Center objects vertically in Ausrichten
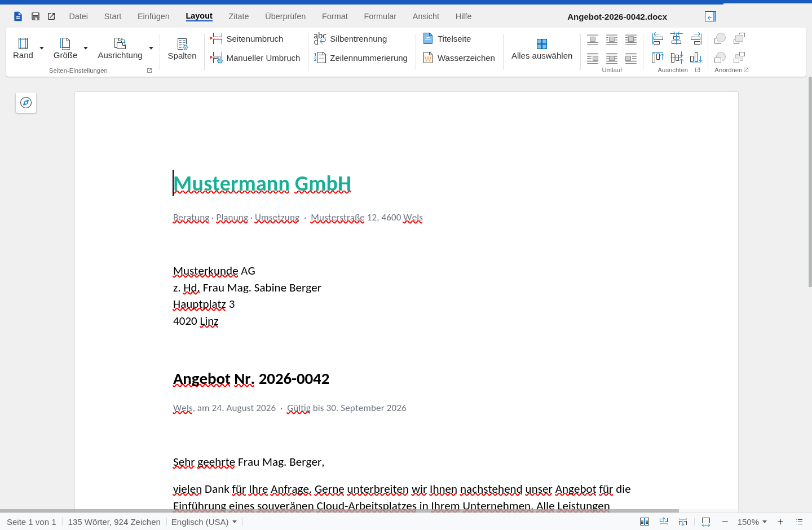This screenshot has height=530, width=812. pos(677,58)
